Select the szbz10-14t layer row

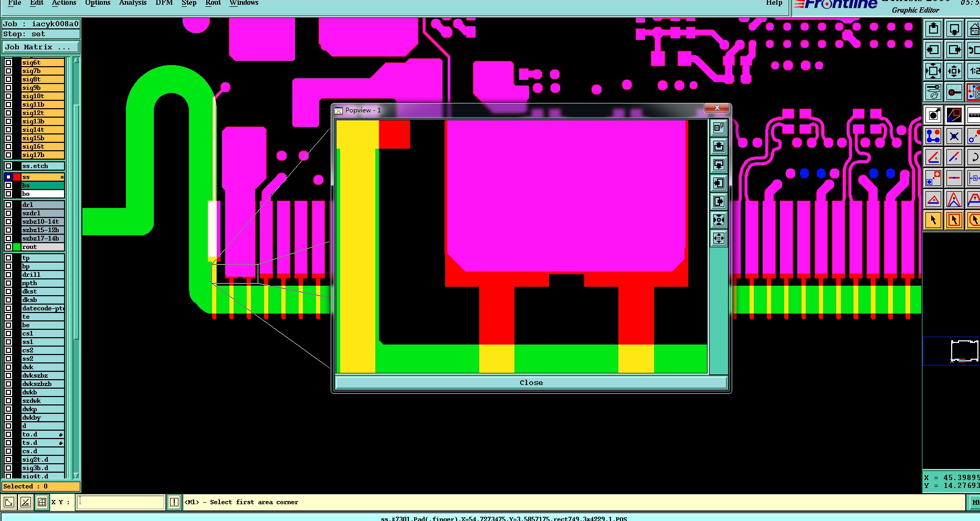pos(43,222)
